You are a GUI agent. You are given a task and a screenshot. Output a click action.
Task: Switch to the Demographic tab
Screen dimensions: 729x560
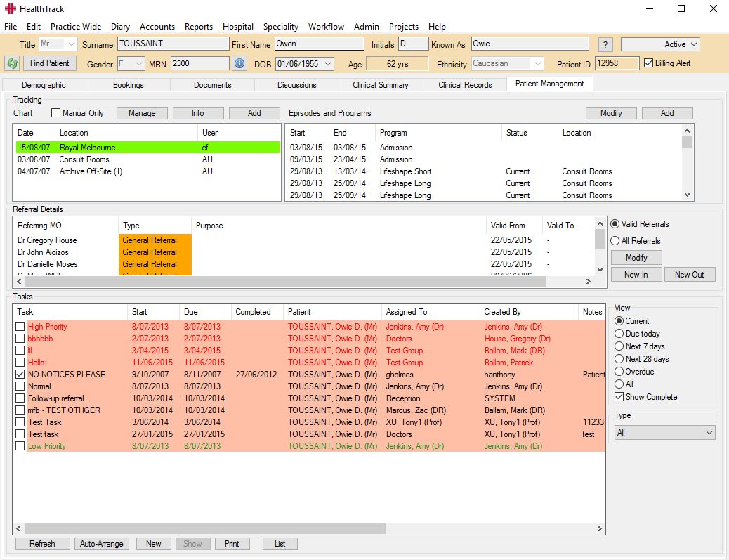44,85
